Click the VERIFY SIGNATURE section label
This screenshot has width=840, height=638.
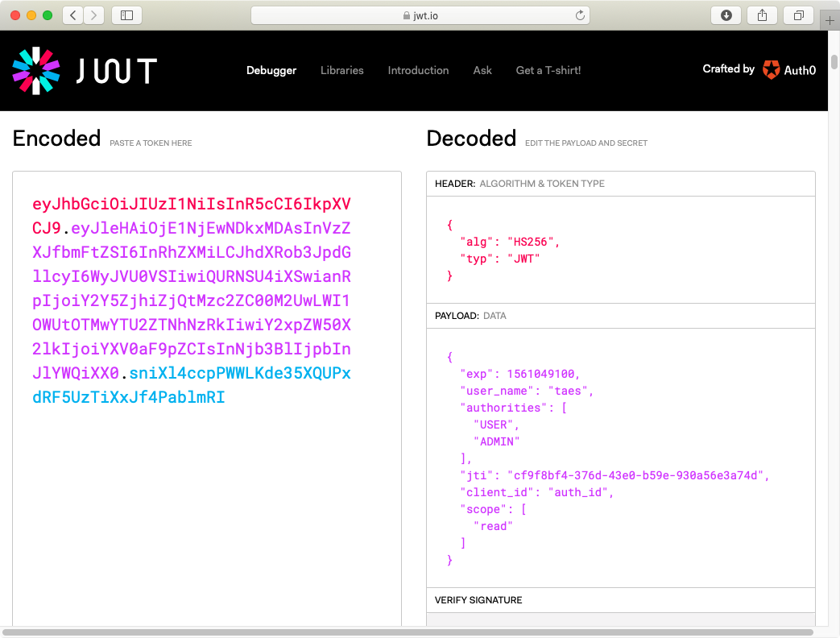(x=478, y=600)
